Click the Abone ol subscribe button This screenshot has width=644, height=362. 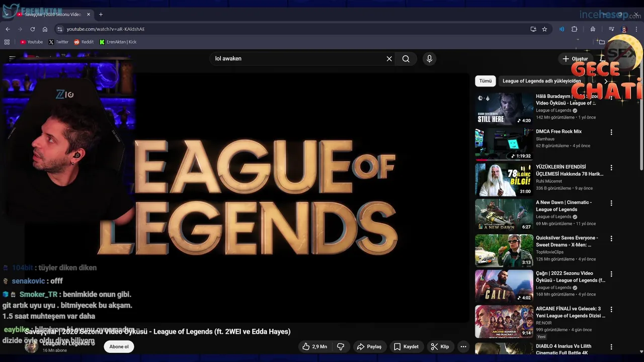(x=119, y=346)
